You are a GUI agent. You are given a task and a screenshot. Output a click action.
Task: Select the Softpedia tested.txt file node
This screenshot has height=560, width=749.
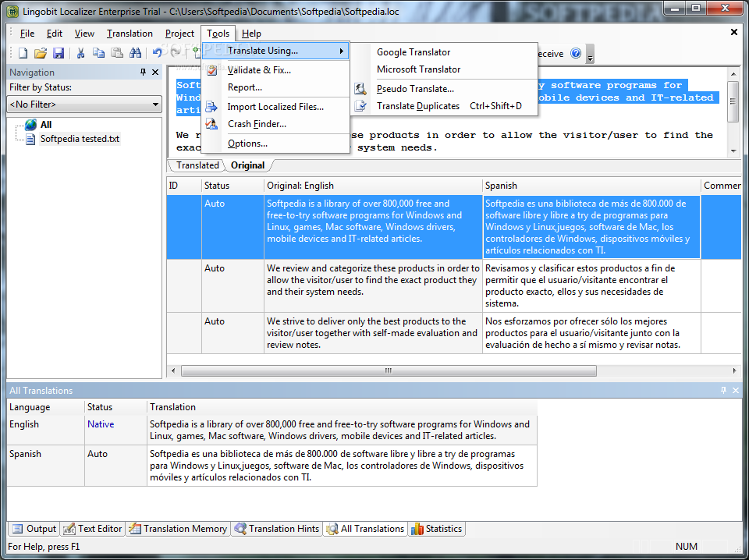point(80,139)
